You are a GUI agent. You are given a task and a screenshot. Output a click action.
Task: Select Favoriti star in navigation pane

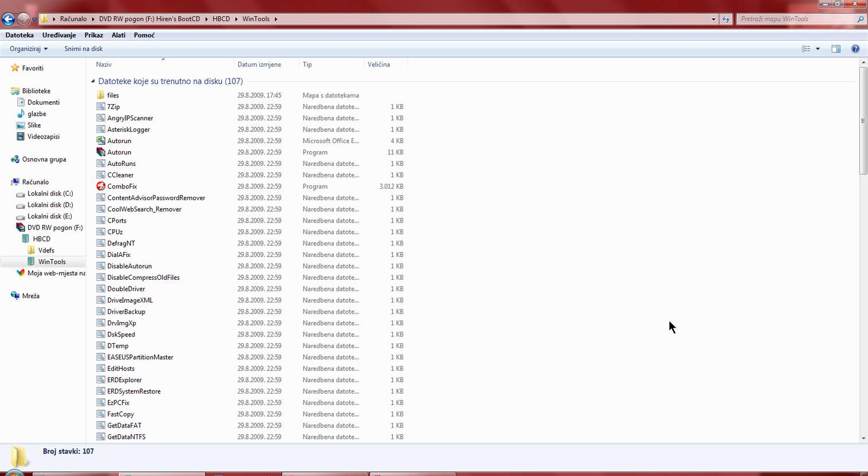point(15,68)
